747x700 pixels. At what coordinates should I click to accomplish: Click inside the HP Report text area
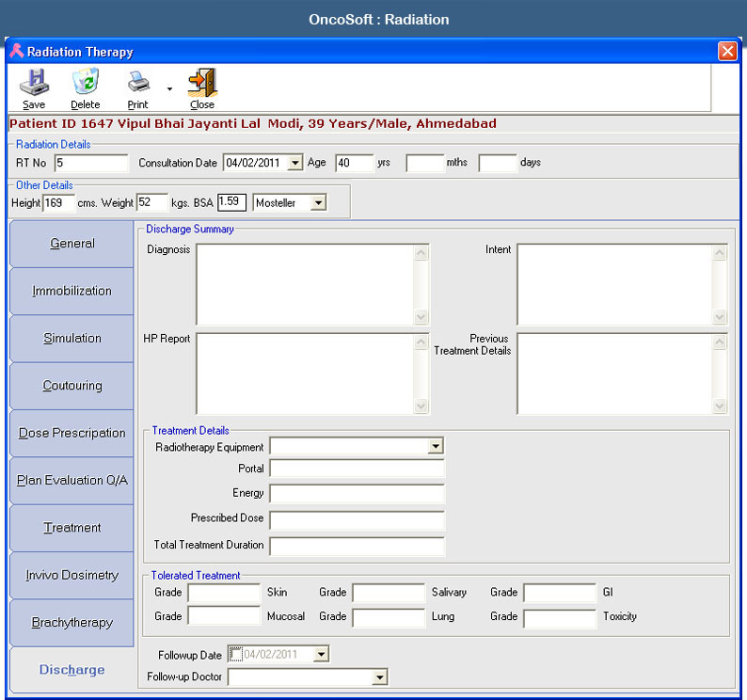(x=305, y=374)
